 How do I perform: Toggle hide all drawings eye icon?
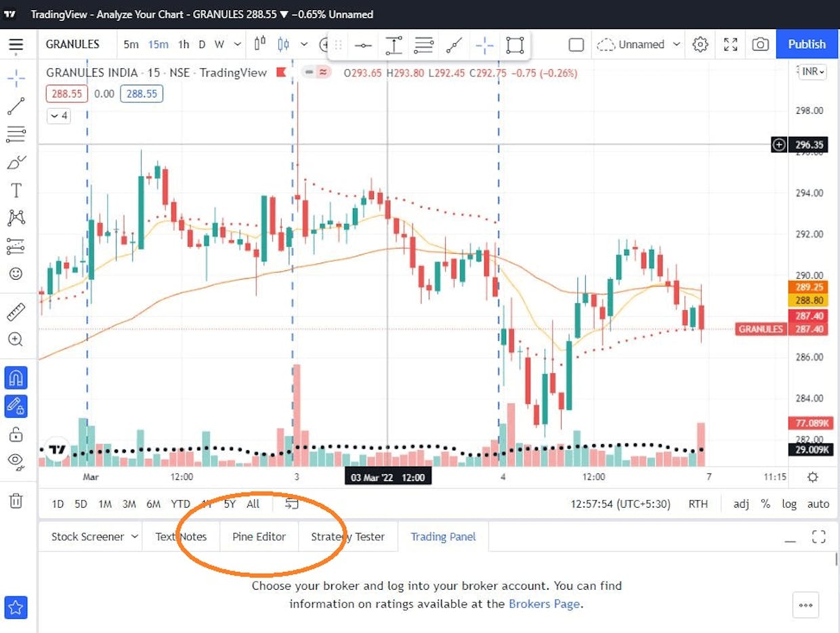coord(16,462)
